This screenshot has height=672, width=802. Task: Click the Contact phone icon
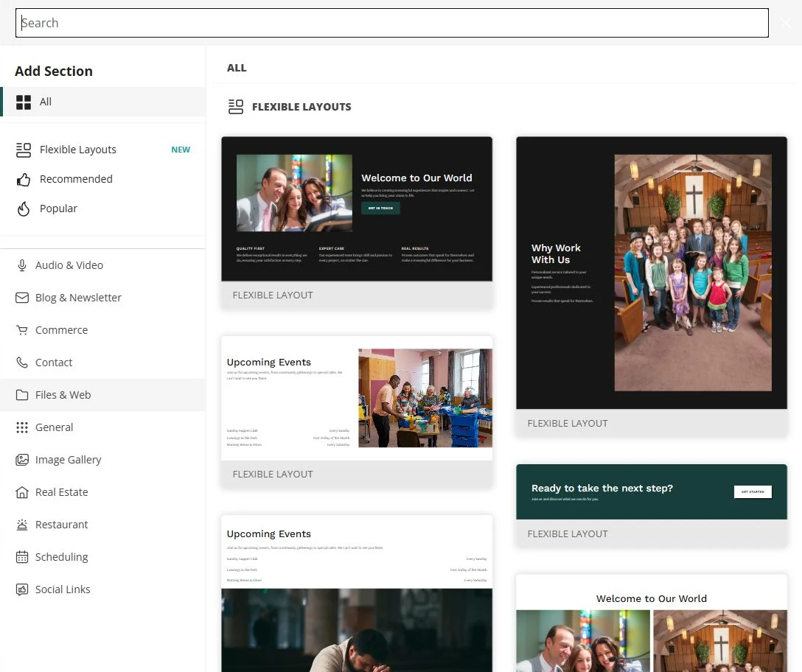22,363
